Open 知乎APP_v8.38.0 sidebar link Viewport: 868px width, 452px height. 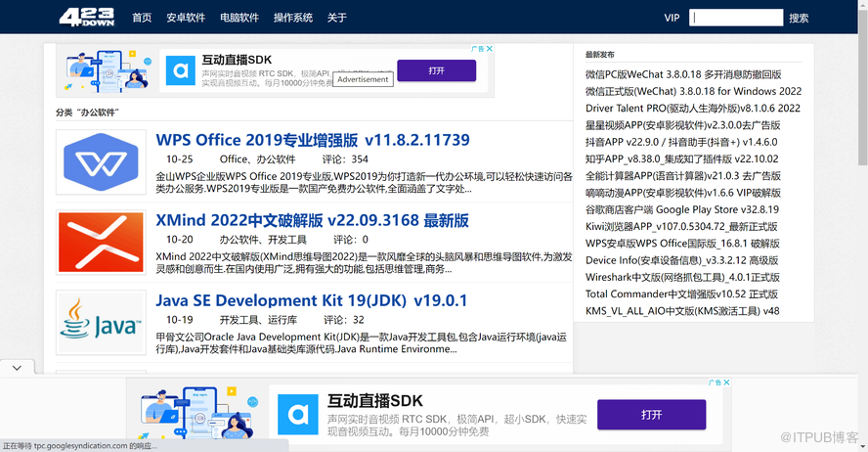tap(682, 158)
